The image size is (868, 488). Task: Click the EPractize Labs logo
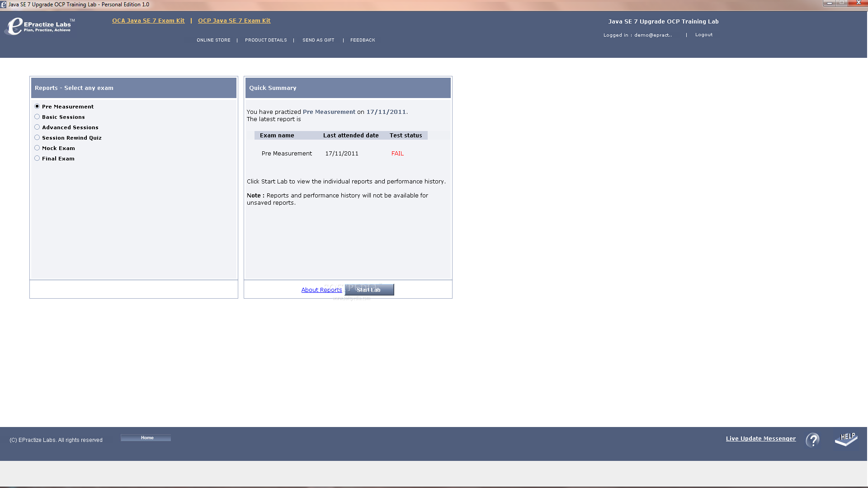click(40, 26)
